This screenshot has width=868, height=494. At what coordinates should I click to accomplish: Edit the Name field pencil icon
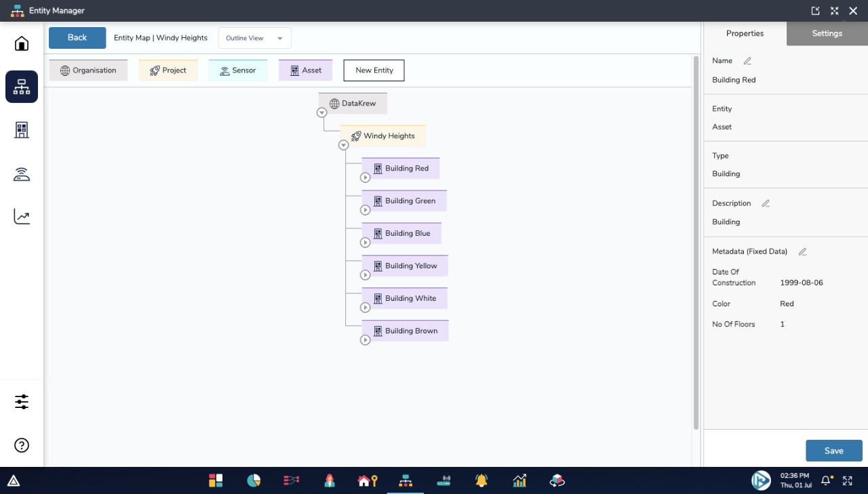747,61
